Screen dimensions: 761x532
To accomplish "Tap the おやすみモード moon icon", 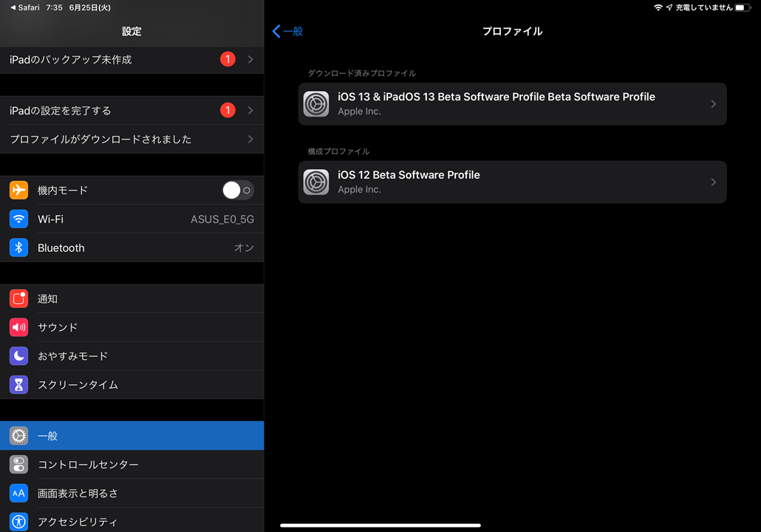I will [18, 356].
